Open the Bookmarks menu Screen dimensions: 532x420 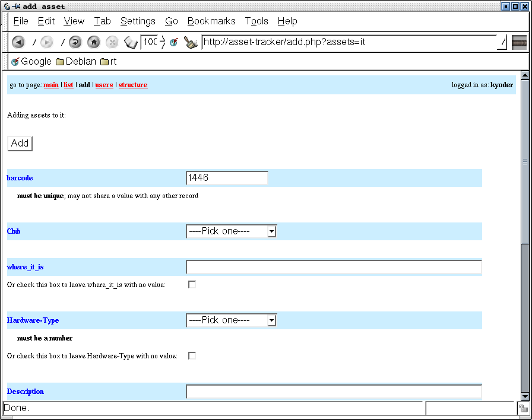point(211,21)
